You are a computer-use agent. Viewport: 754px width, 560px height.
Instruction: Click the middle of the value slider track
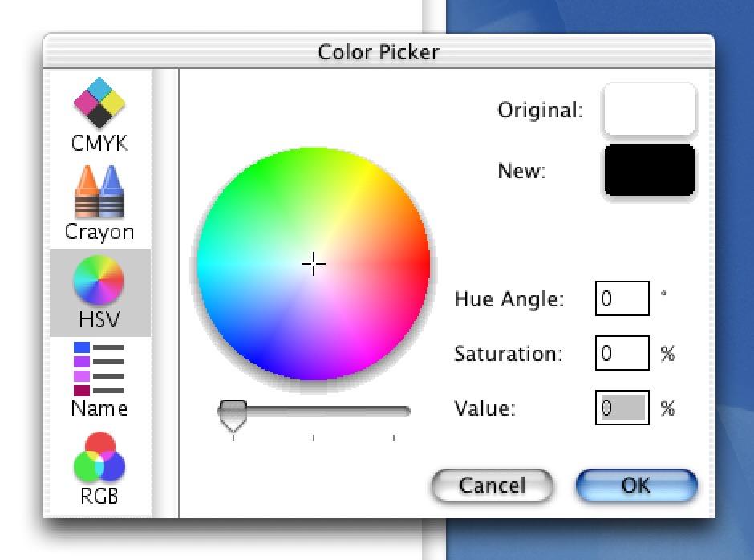point(314,411)
